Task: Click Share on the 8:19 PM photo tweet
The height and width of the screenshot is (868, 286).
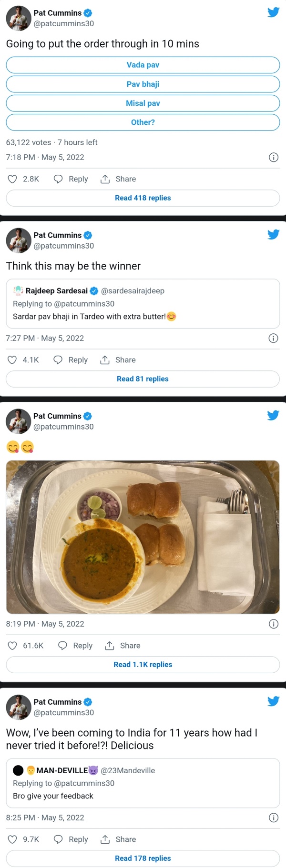Action: click(123, 645)
